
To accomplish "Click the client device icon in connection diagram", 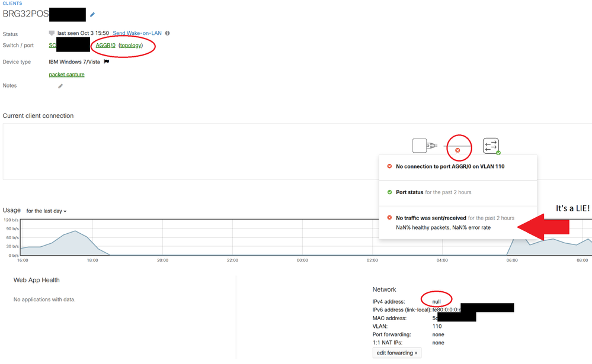I will 420,145.
